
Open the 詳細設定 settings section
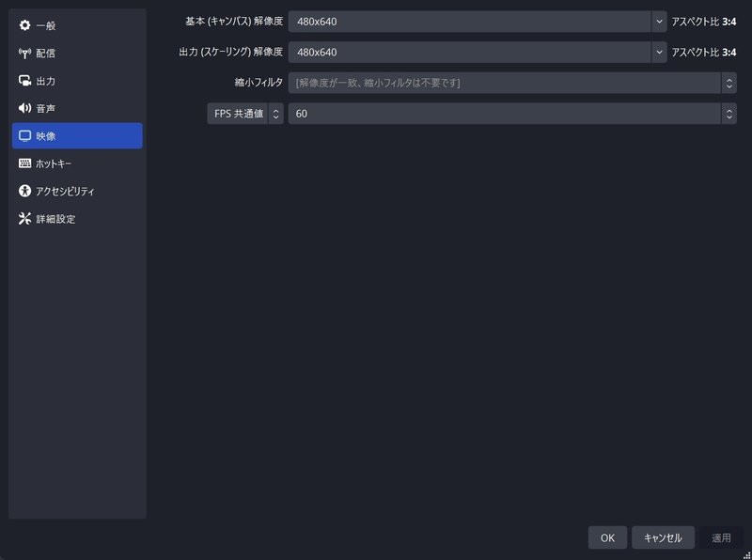[x=77, y=219]
